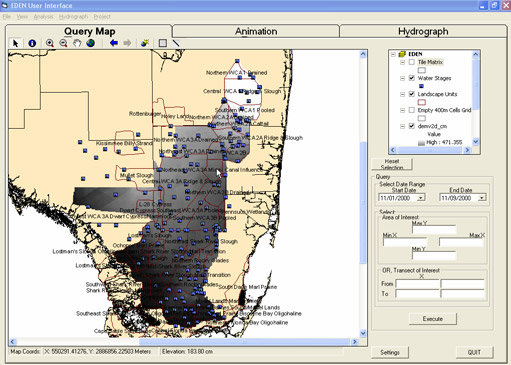The height and width of the screenshot is (365, 511).
Task: Toggle the Landscape Units layer checkbox
Action: click(x=412, y=94)
